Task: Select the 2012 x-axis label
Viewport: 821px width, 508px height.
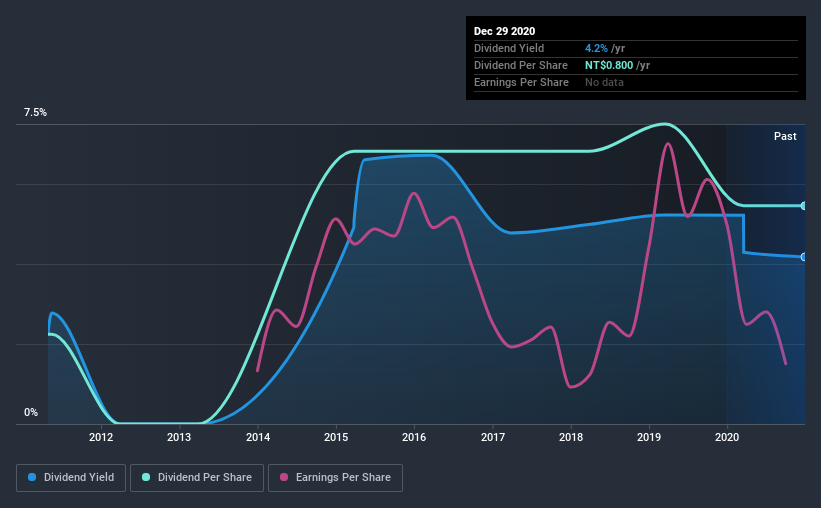Action: [101, 437]
